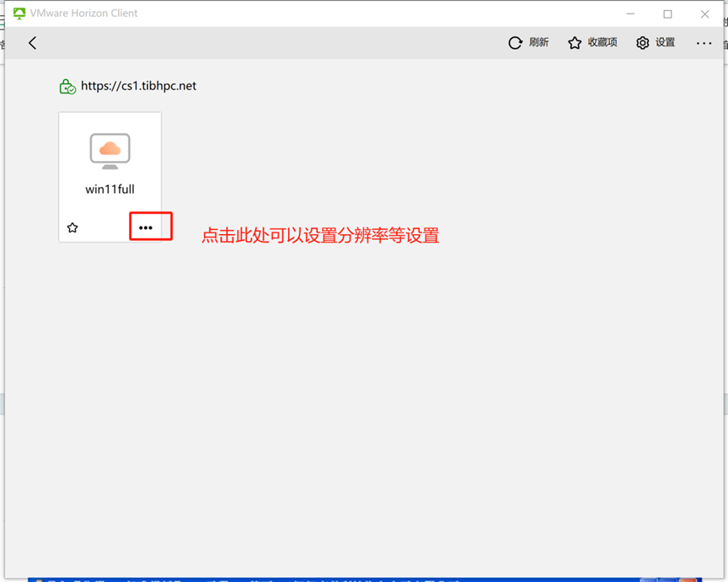This screenshot has height=582, width=728.
Task: Open win11full card three-dot menu
Action: tap(145, 227)
